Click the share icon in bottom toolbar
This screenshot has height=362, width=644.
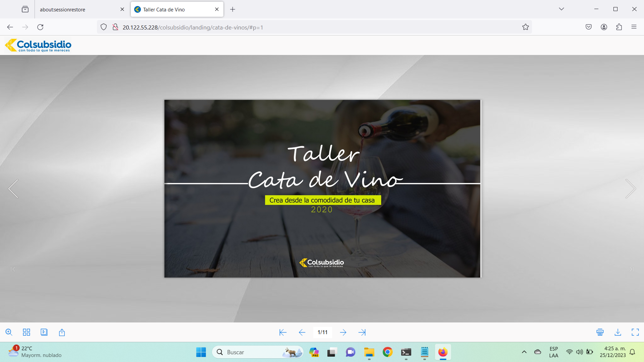point(62,332)
